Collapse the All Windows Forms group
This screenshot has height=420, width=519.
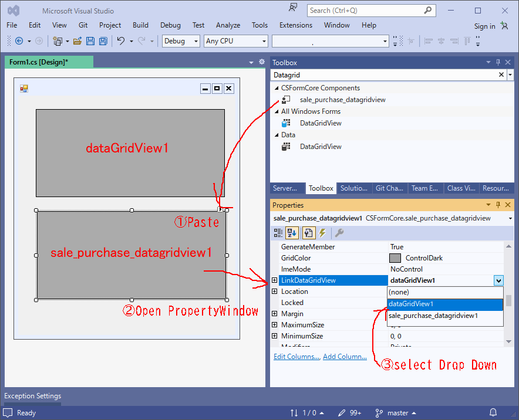277,111
